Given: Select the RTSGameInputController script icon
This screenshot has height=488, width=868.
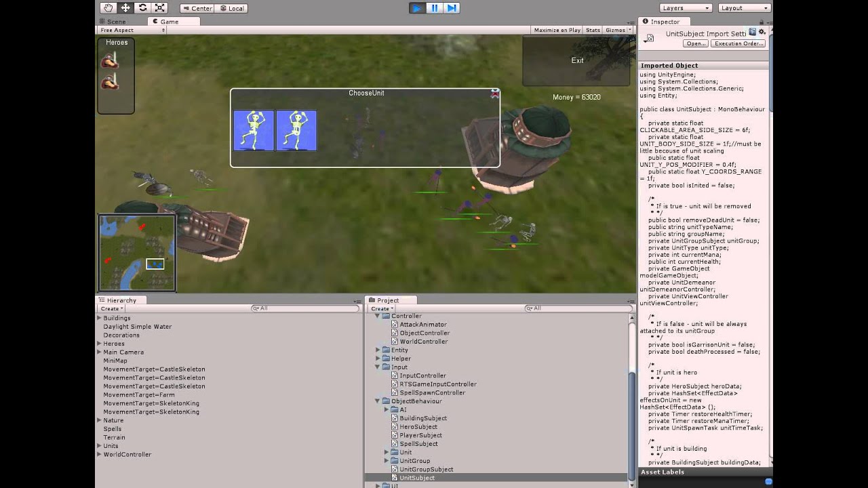Looking at the screenshot, I should click(x=395, y=384).
